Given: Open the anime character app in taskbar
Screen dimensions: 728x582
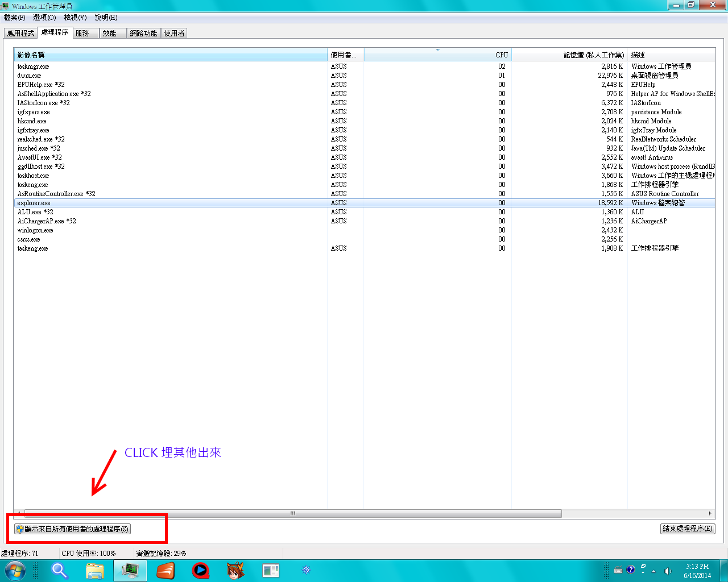Looking at the screenshot, I should click(x=235, y=570).
